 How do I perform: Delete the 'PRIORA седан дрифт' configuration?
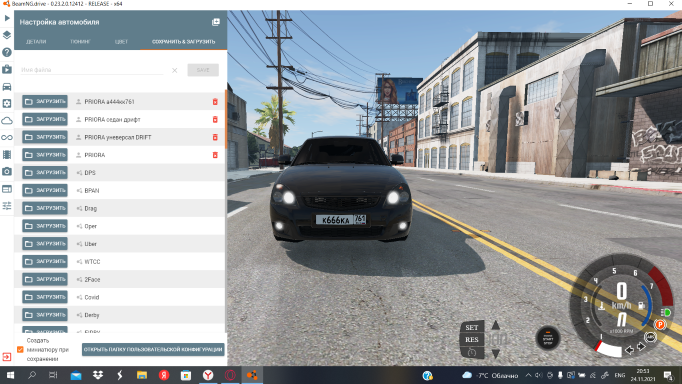click(215, 119)
